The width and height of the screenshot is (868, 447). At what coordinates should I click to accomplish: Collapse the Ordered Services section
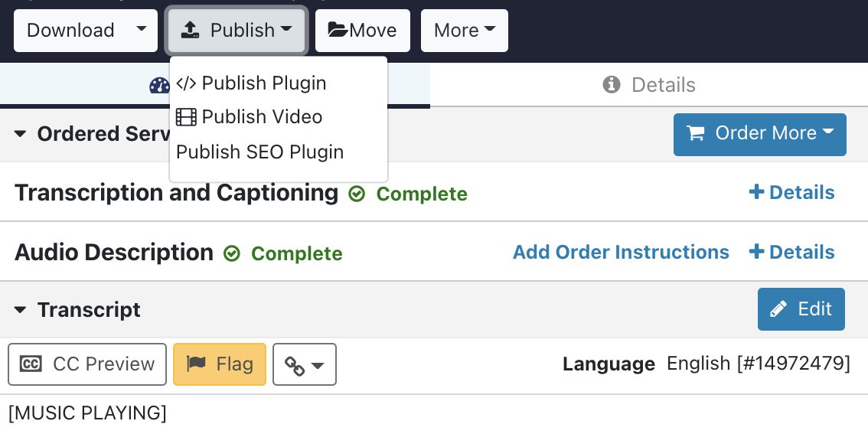[x=18, y=134]
